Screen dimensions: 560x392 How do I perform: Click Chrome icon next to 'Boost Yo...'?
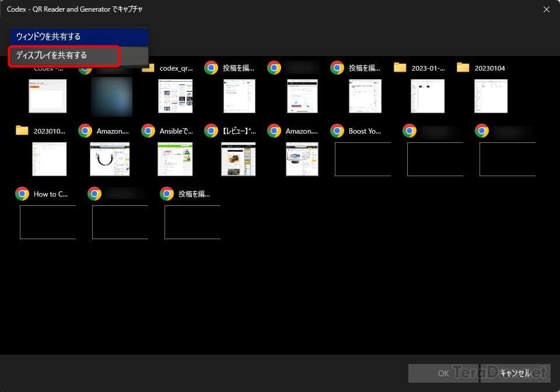point(337,131)
